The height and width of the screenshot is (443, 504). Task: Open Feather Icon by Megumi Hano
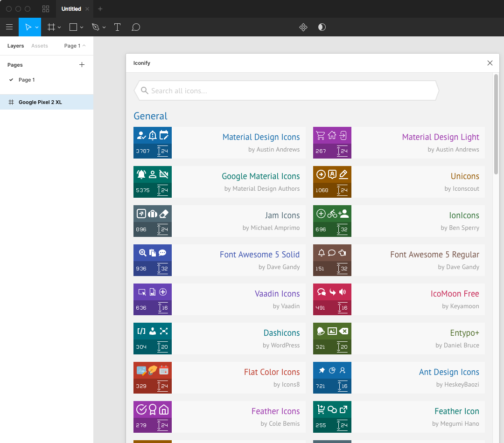click(x=399, y=417)
